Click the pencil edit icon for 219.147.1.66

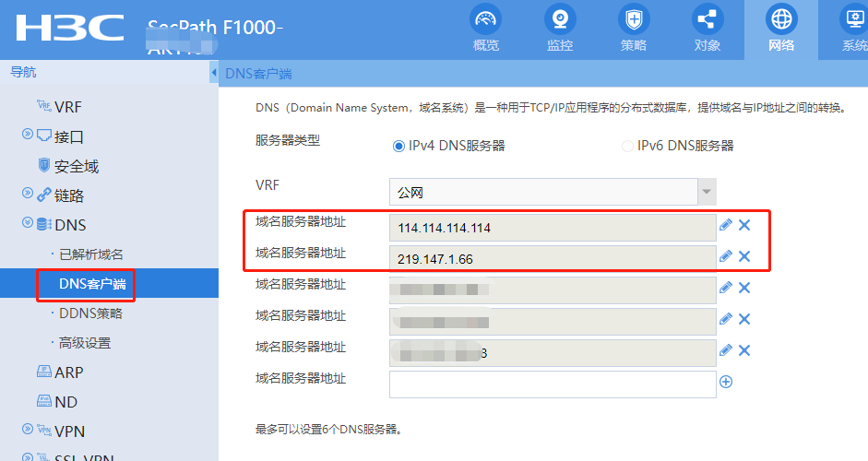pyautogui.click(x=726, y=256)
